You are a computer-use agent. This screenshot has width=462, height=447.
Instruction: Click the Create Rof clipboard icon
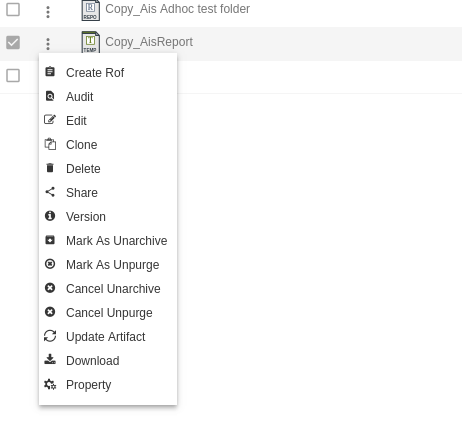(x=50, y=72)
